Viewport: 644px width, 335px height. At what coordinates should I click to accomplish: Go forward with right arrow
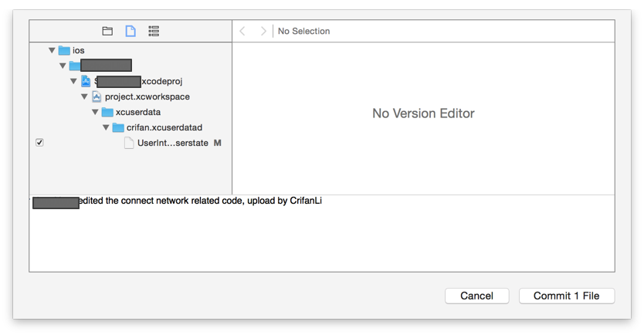263,31
